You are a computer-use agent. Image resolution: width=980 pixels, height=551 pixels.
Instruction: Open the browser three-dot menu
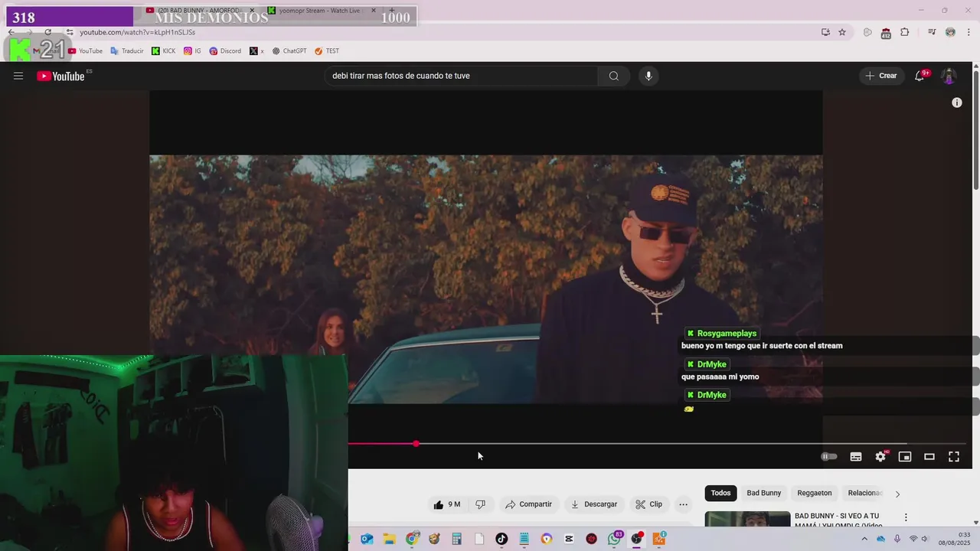[x=969, y=32]
